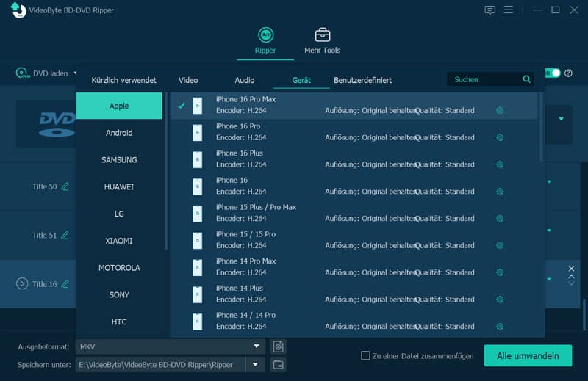Click the profile settings icon beside Ausgabeformat
Viewport: 588px width, 381px height.
click(x=278, y=346)
